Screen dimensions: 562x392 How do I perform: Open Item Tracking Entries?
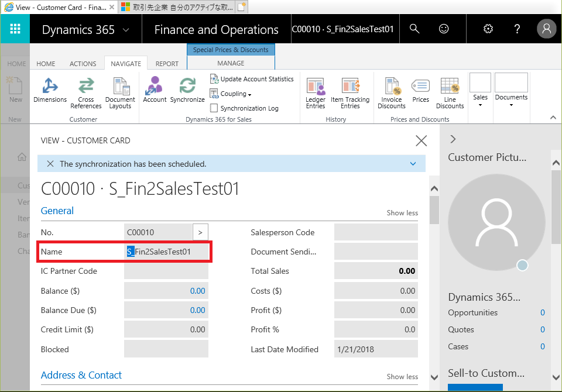[x=350, y=93]
